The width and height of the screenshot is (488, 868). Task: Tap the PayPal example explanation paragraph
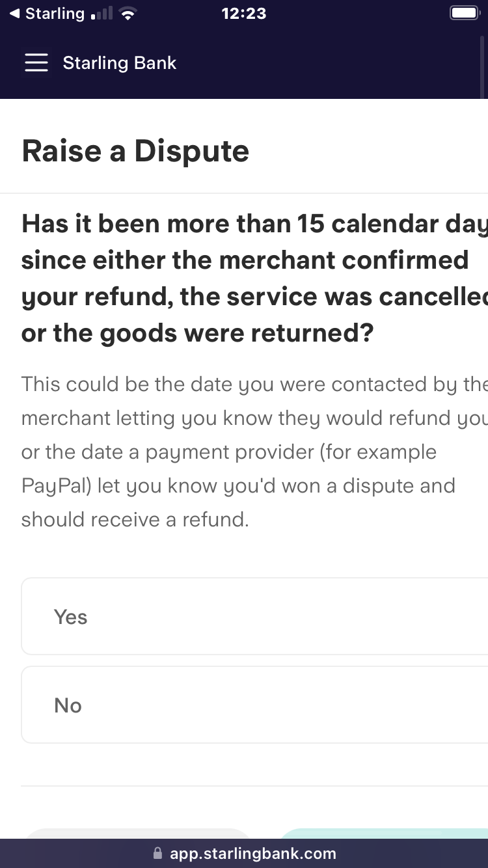pyautogui.click(x=254, y=452)
